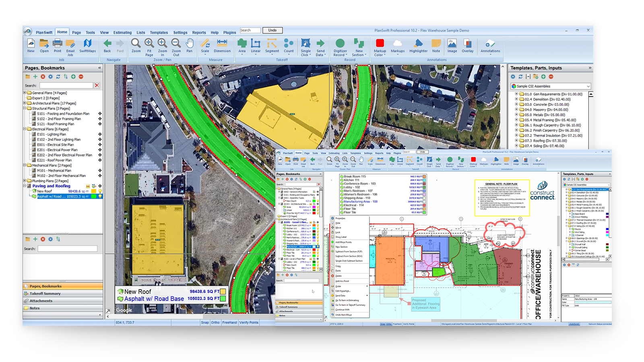The height and width of the screenshot is (362, 644).
Task: Toggle the New Roof lightbulb visibility
Action: pyautogui.click(x=100, y=191)
